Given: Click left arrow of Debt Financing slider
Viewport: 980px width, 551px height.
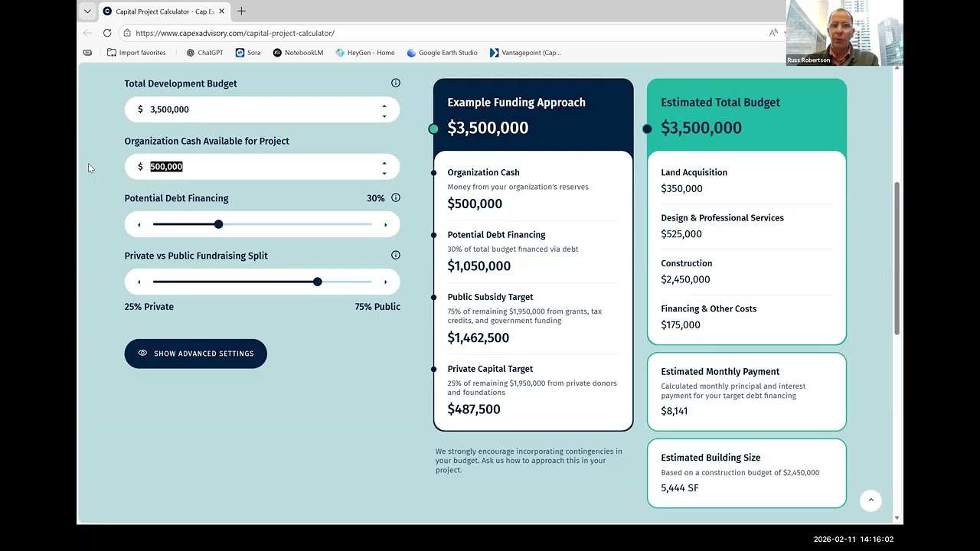Looking at the screenshot, I should pyautogui.click(x=139, y=224).
